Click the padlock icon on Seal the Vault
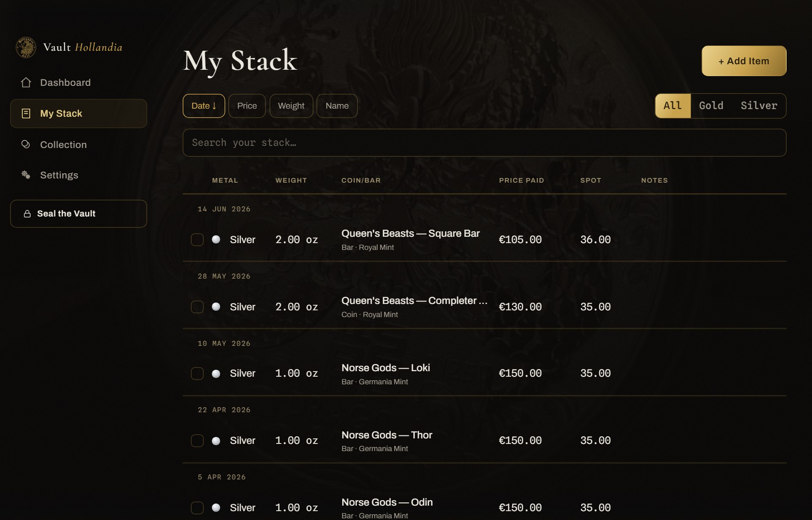Screen dimensions: 812x520 [27, 214]
